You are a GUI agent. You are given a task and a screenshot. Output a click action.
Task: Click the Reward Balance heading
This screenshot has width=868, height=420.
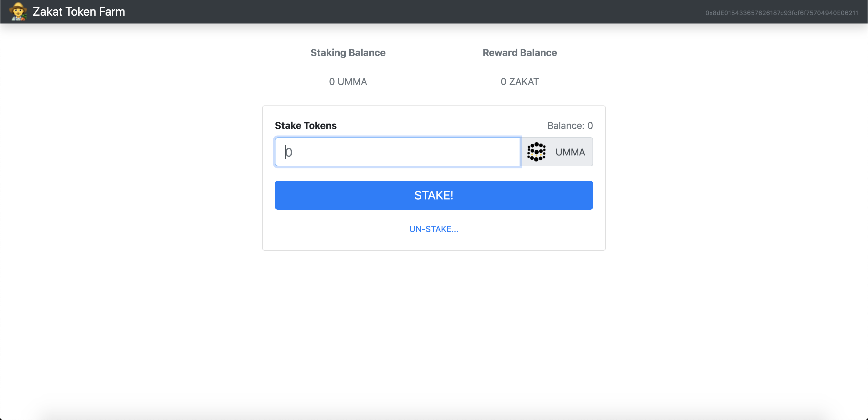coord(519,52)
